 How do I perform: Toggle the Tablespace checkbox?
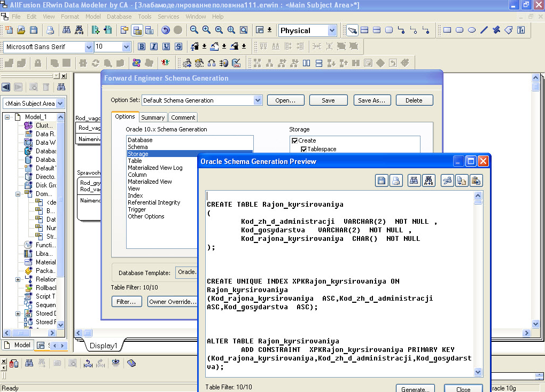pos(304,149)
